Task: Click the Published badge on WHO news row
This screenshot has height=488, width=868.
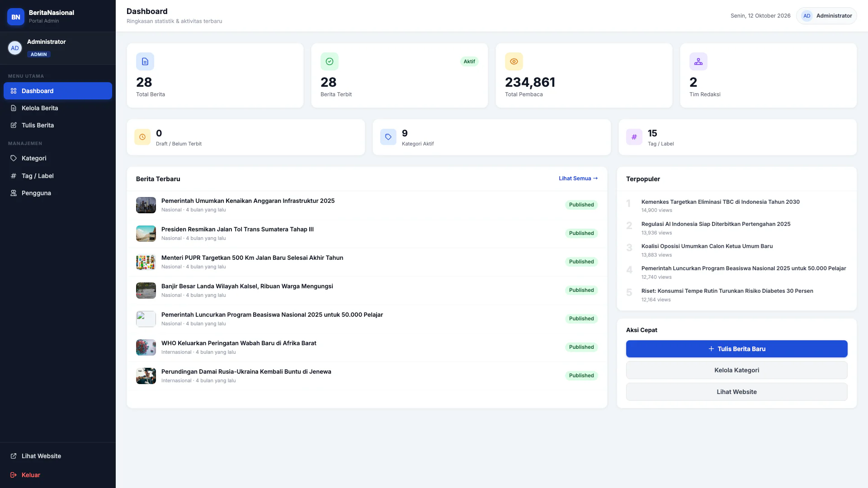Action: click(x=581, y=347)
